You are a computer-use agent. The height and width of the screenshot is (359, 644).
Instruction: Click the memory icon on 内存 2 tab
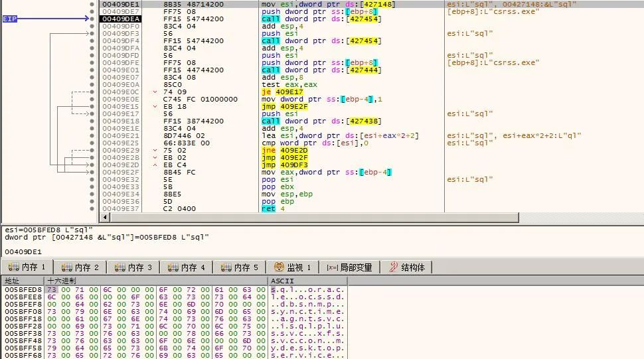[x=66, y=267]
